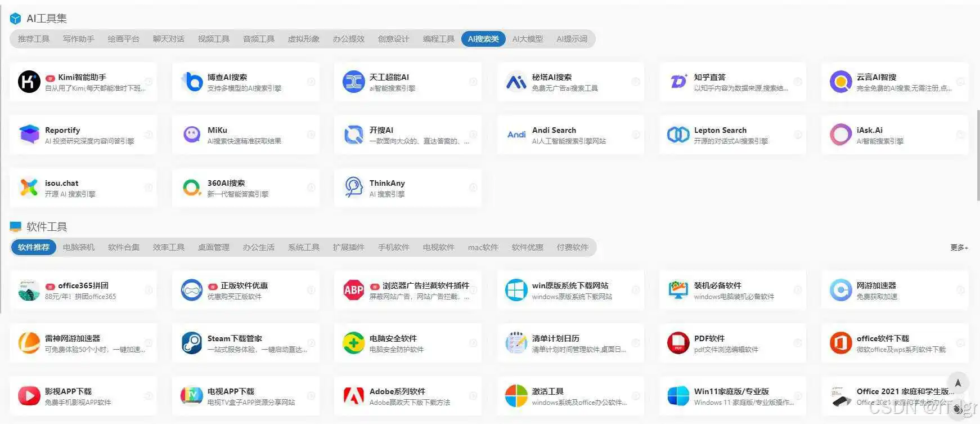This screenshot has height=424, width=980.
Task: Switch to the 编程工具 tab
Action: 439,39
